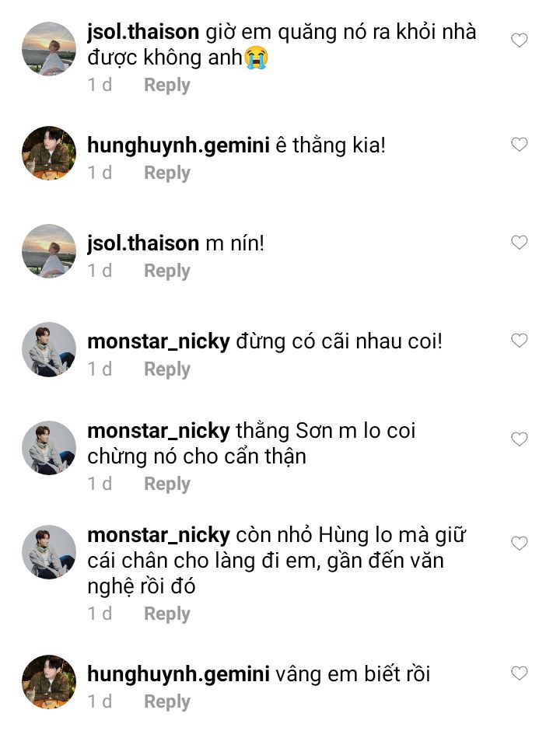
Task: View jsol.thaison avatar beside "m nín!"
Action: [49, 251]
